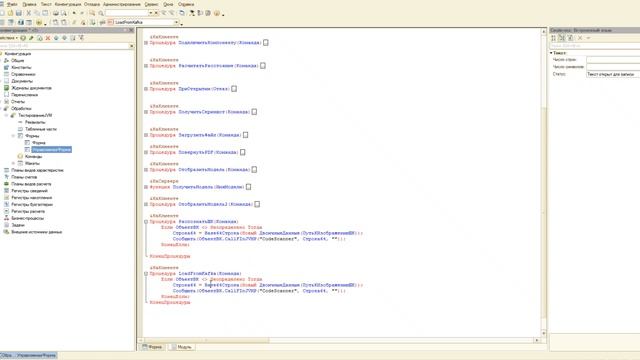Click the sort icon in properties panel

[x=553, y=38]
